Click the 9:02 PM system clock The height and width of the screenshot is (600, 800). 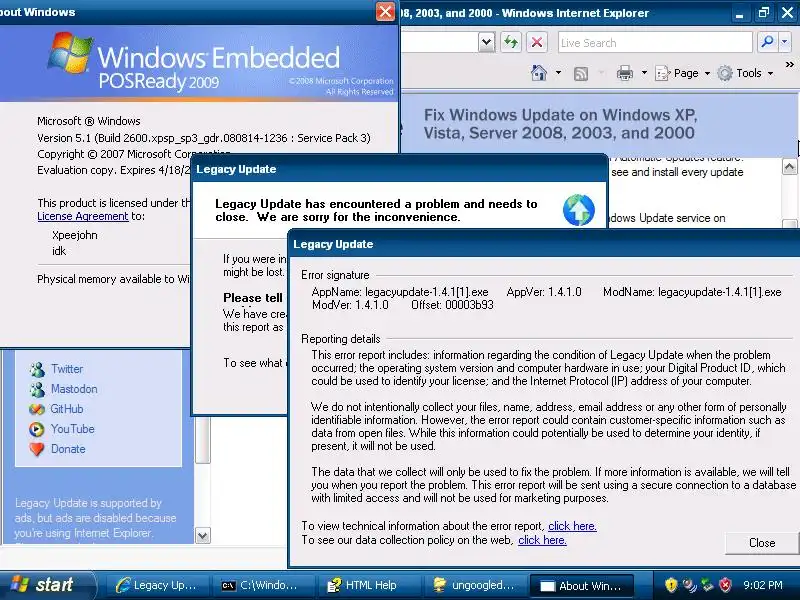[763, 585]
